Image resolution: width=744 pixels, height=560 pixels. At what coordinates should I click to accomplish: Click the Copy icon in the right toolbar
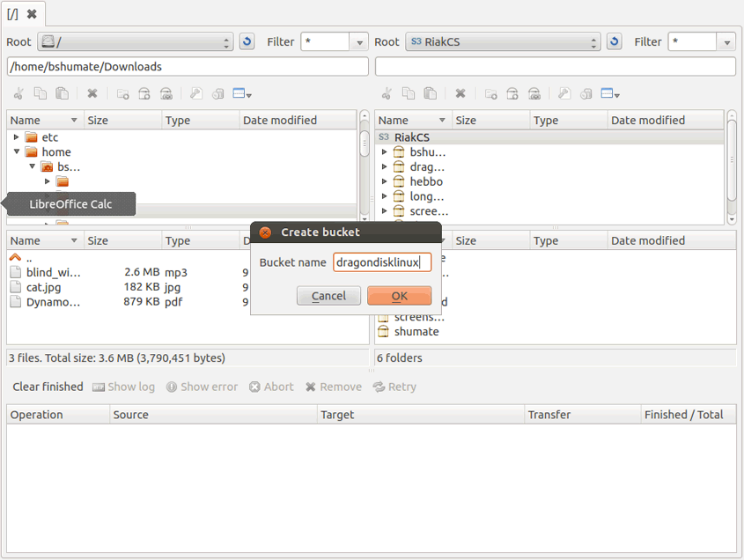[408, 93]
